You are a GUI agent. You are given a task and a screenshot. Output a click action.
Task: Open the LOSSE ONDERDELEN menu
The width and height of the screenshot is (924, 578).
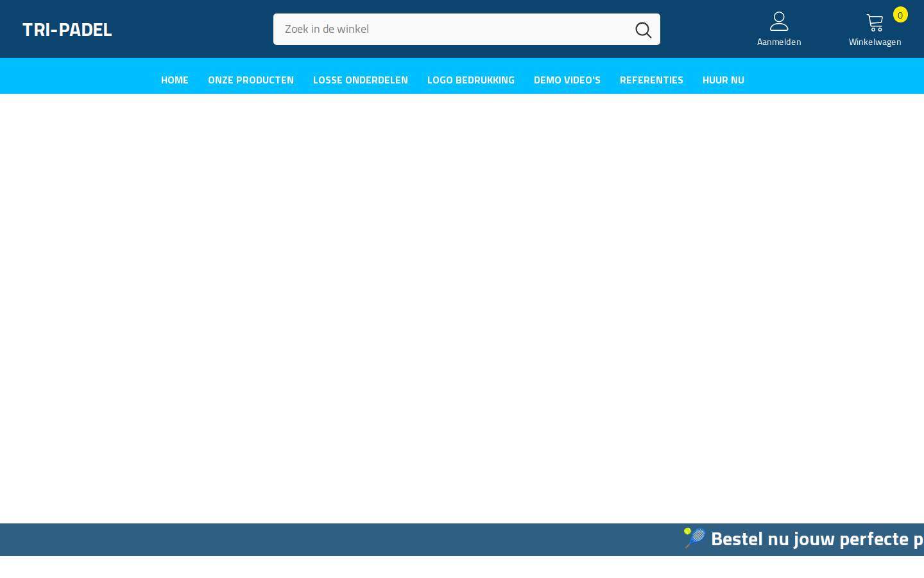click(361, 80)
